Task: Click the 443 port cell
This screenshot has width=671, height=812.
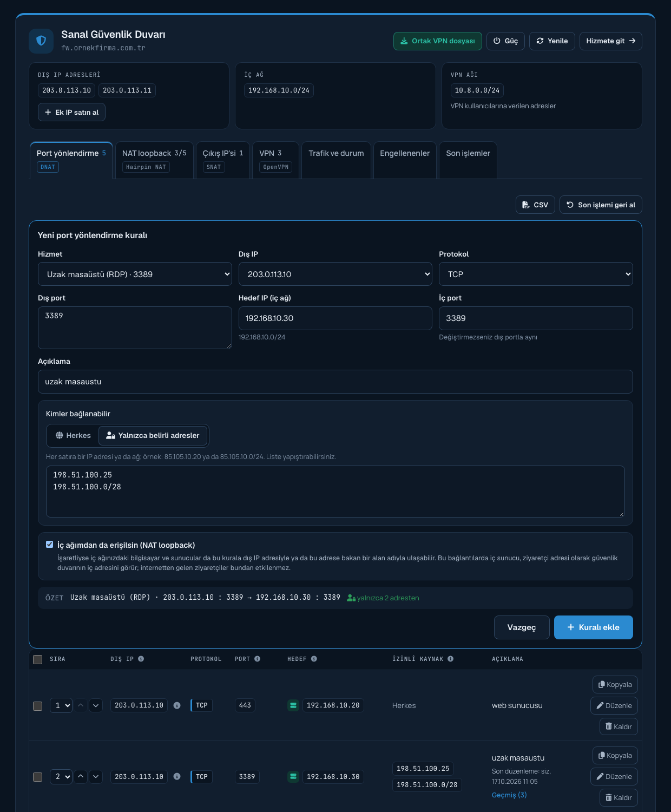Action: click(x=245, y=705)
